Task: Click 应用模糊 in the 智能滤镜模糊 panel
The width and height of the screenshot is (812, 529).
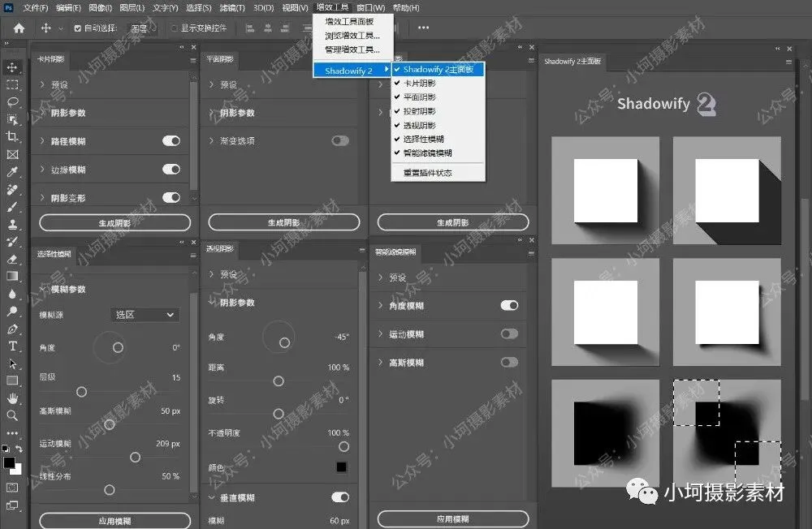Action: coord(453,518)
